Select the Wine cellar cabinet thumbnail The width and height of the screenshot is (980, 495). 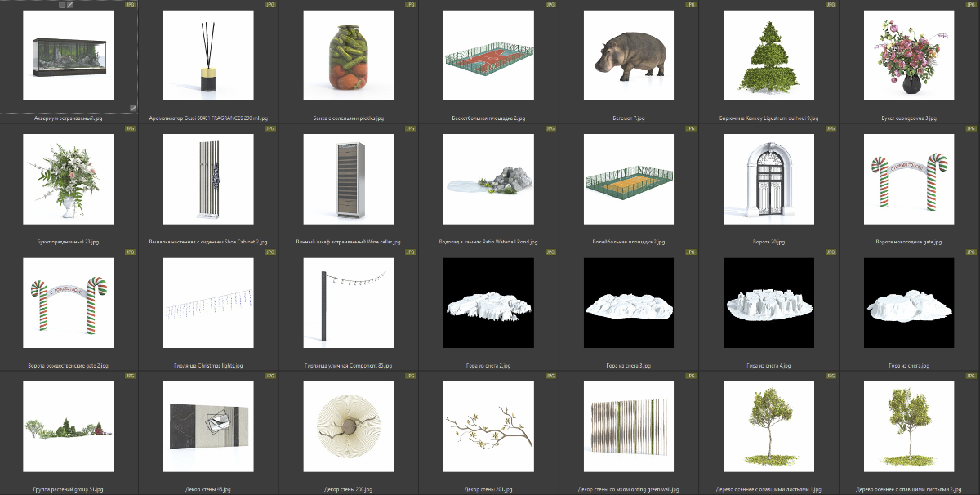[x=349, y=179]
